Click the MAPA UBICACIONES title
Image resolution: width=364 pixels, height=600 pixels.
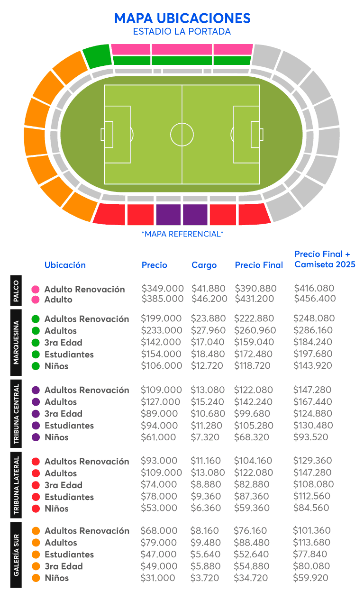point(182,18)
